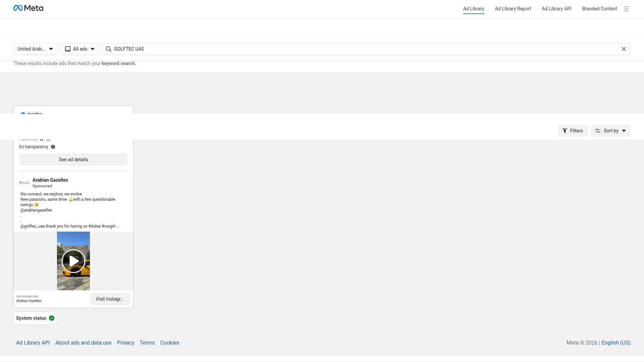Click the "We connect, we explore, we evolve" line

(51, 194)
